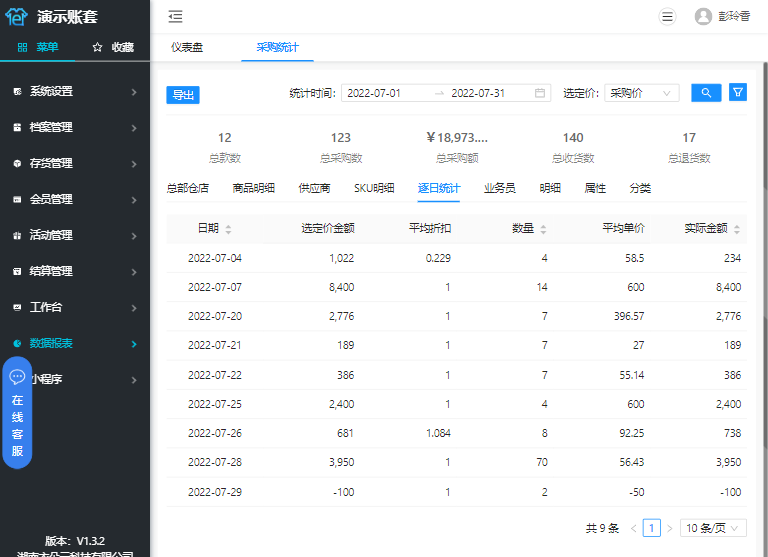Click the username 彭玲香

point(734,17)
